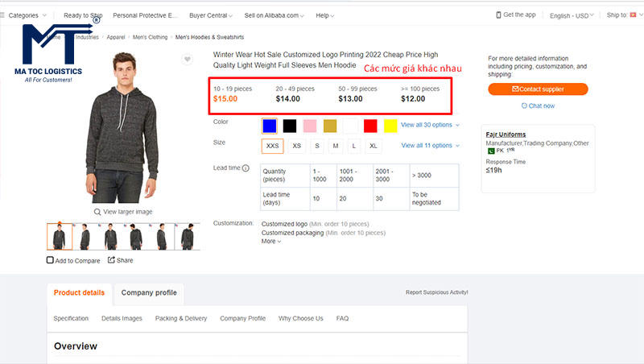
Task: Open Ship to country dropdown
Action: [625, 15]
